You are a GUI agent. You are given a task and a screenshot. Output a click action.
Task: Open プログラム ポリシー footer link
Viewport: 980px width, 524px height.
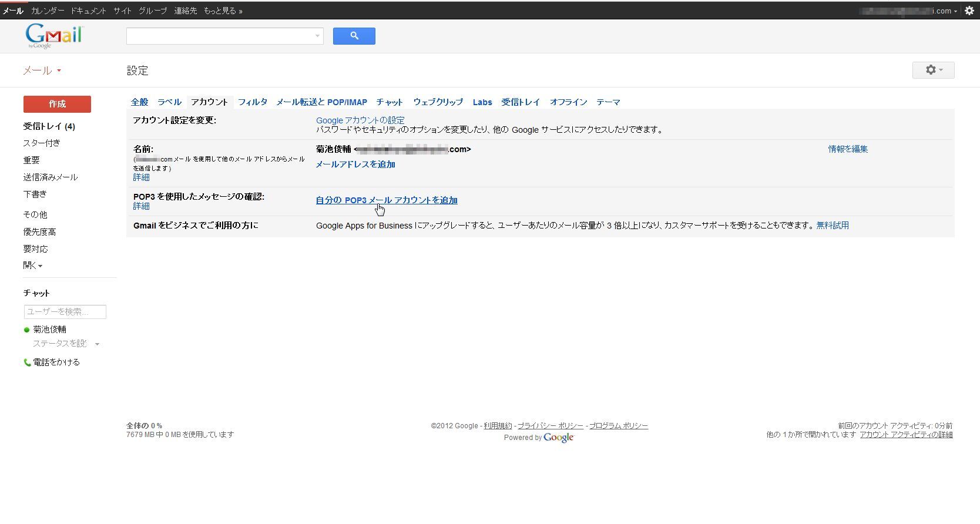point(619,426)
